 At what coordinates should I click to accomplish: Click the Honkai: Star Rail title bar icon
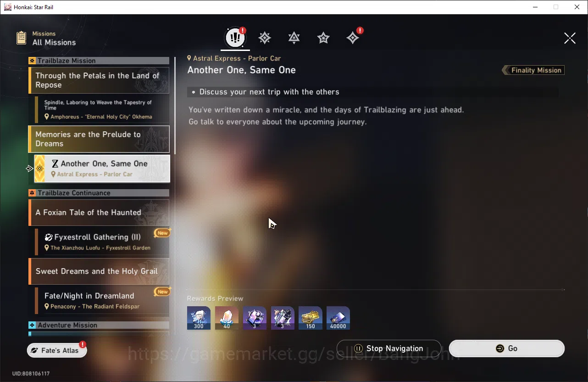coord(8,7)
